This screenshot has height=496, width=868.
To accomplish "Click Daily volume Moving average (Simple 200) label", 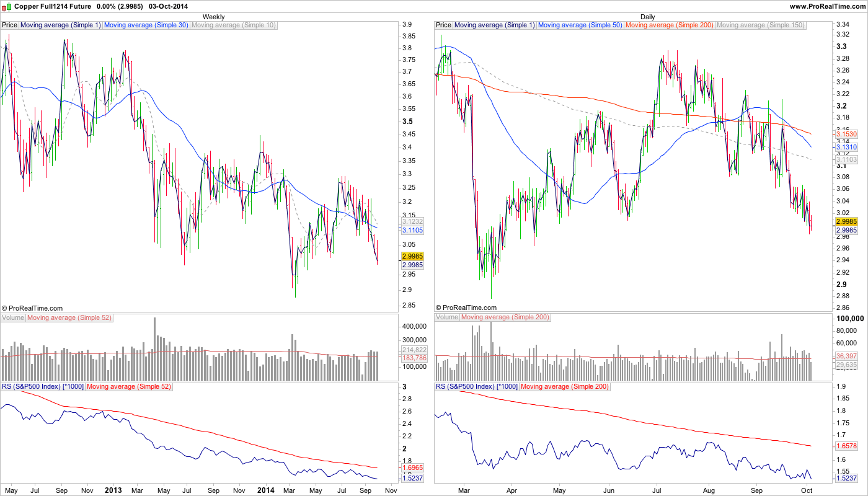I will tap(506, 318).
